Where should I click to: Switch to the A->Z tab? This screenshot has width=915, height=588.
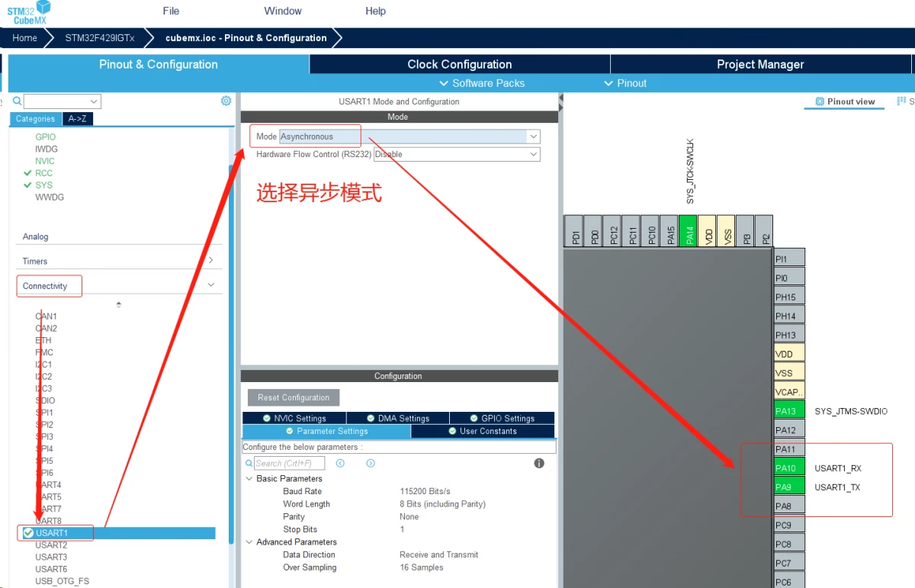78,119
